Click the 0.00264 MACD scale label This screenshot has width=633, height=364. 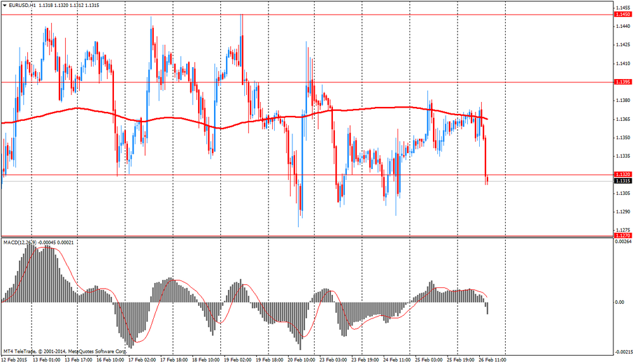(x=622, y=242)
